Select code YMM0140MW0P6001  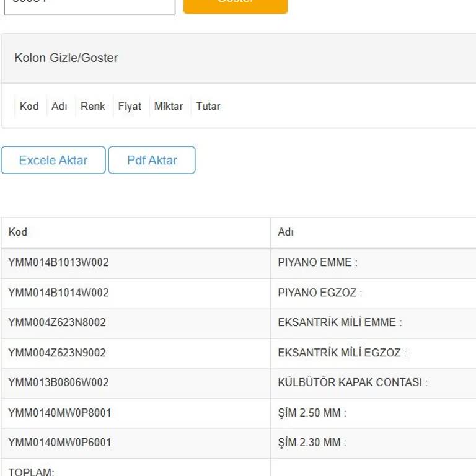[59, 443]
